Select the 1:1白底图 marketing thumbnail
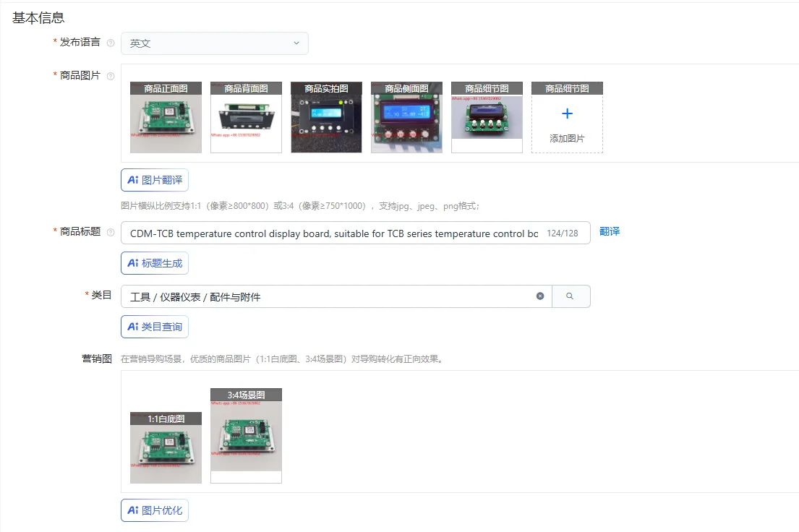The width and height of the screenshot is (799, 532). 166,447
